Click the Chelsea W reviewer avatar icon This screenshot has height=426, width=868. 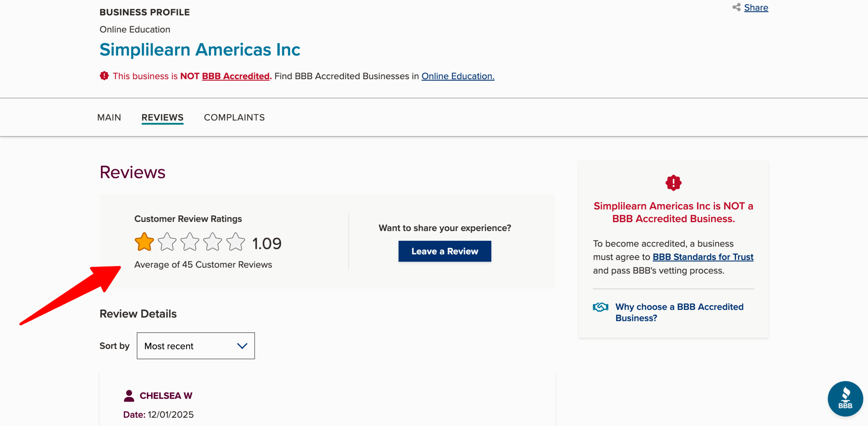[129, 395]
